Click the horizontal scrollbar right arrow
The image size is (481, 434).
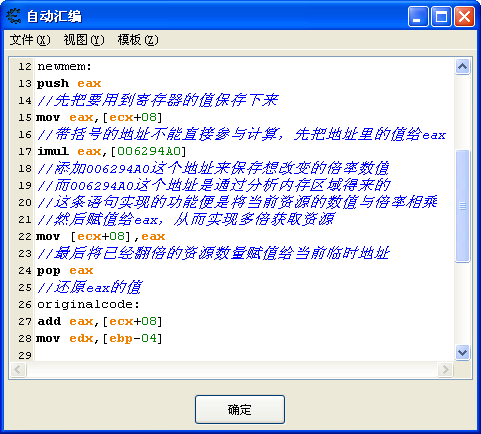445,370
